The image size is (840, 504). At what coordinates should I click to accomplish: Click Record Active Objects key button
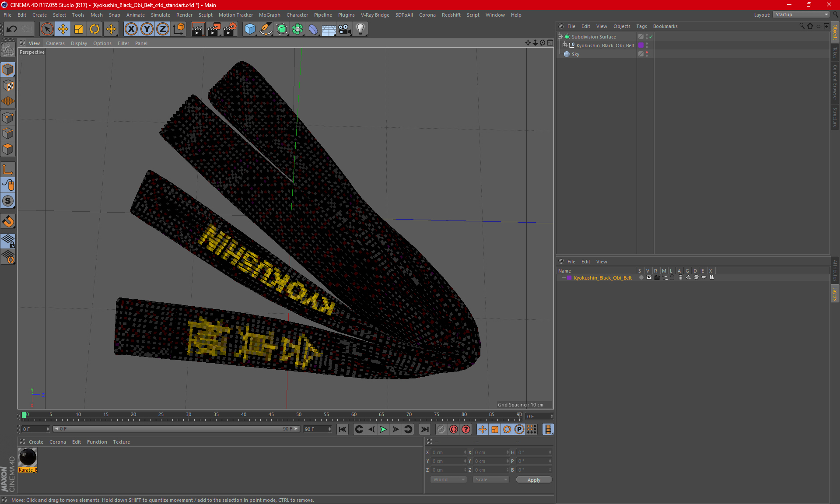pyautogui.click(x=441, y=429)
